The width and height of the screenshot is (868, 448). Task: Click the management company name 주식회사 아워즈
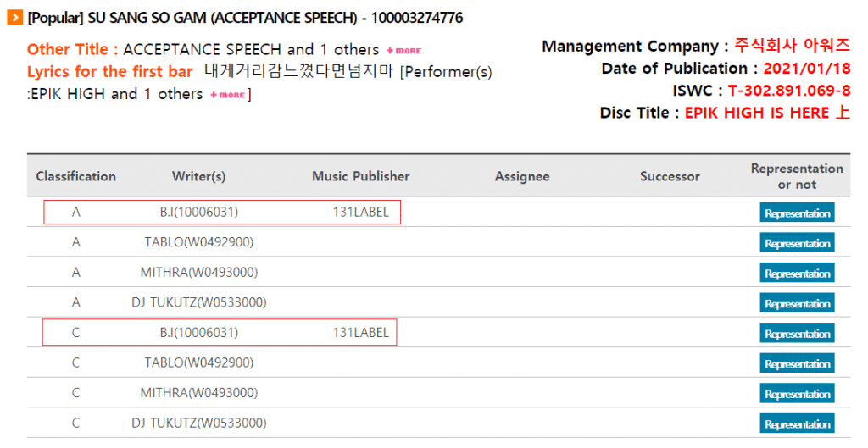pyautogui.click(x=792, y=46)
